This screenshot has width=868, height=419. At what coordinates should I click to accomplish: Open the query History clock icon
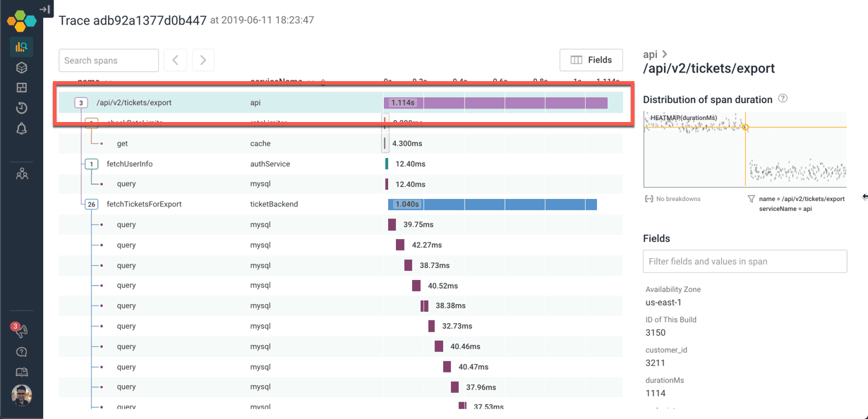pyautogui.click(x=21, y=108)
